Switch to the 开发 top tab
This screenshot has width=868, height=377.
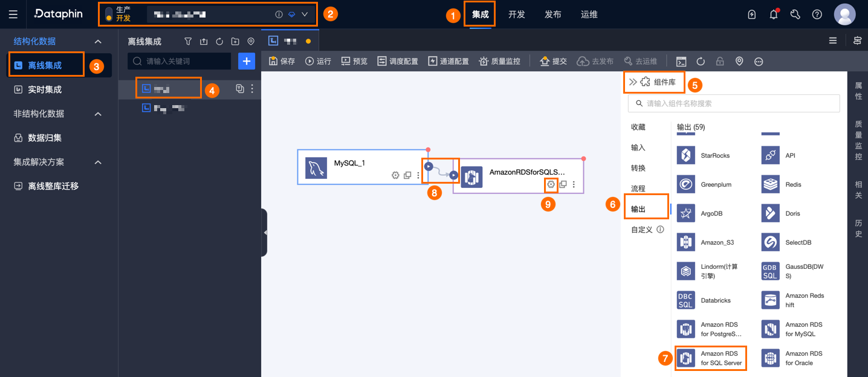pos(517,14)
